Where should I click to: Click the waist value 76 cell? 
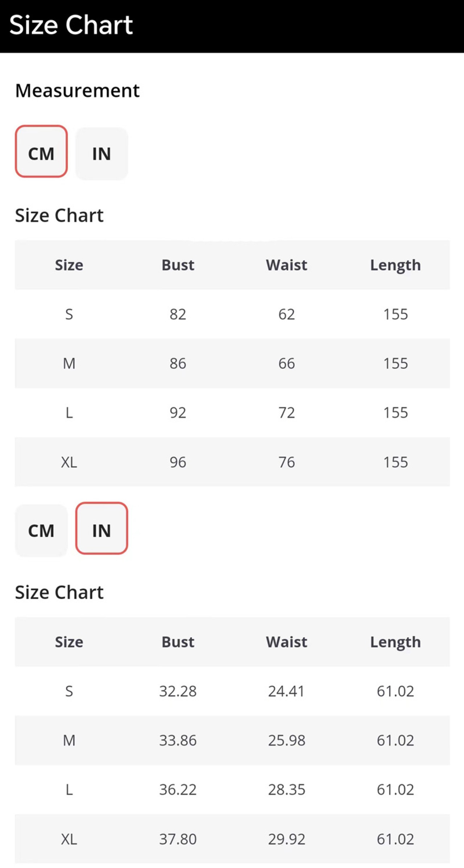[x=286, y=462]
